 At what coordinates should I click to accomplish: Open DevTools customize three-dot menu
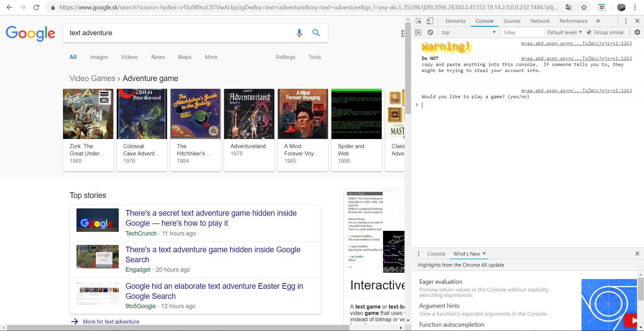coord(626,21)
